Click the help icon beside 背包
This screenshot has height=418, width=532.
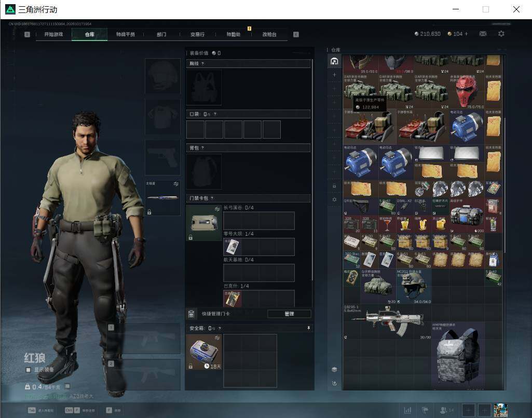click(202, 148)
